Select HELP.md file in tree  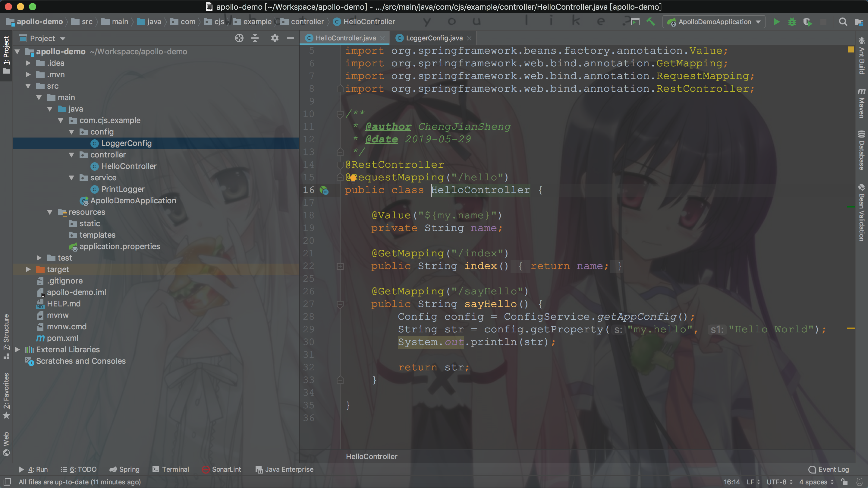[x=58, y=304]
